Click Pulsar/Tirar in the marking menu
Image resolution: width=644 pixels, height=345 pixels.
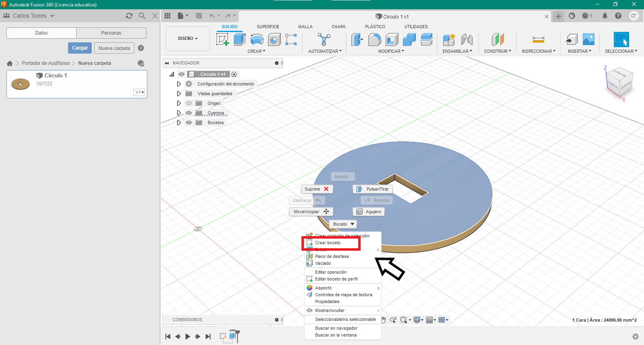[x=373, y=189]
